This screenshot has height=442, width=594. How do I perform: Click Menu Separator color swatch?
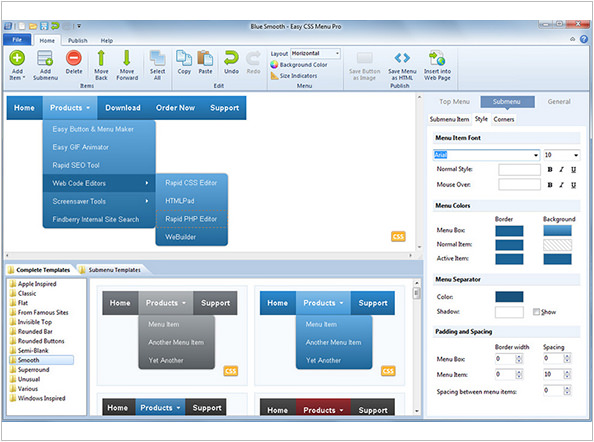pos(509,297)
